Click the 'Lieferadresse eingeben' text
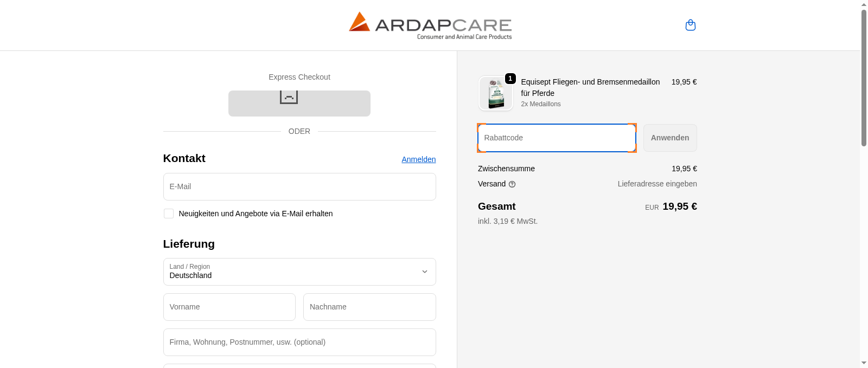 point(657,184)
